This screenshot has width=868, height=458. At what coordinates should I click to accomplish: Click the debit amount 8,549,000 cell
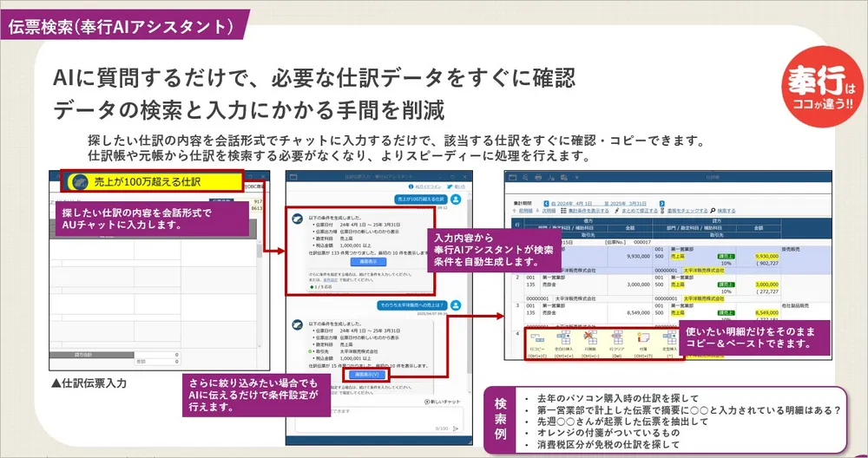(x=638, y=312)
